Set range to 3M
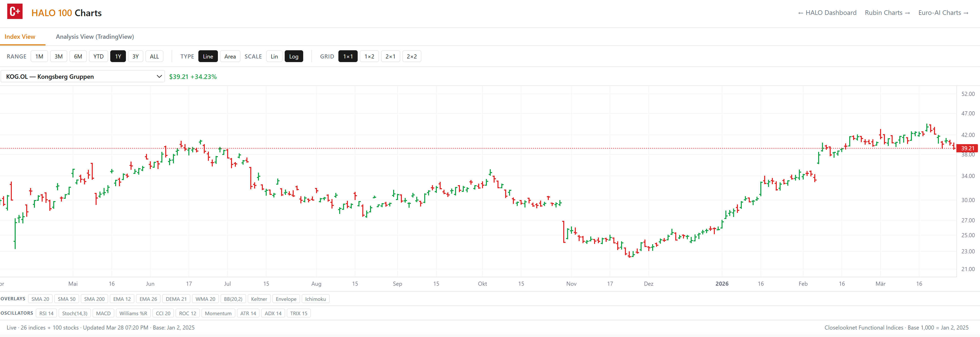This screenshot has width=980, height=337. tap(58, 56)
